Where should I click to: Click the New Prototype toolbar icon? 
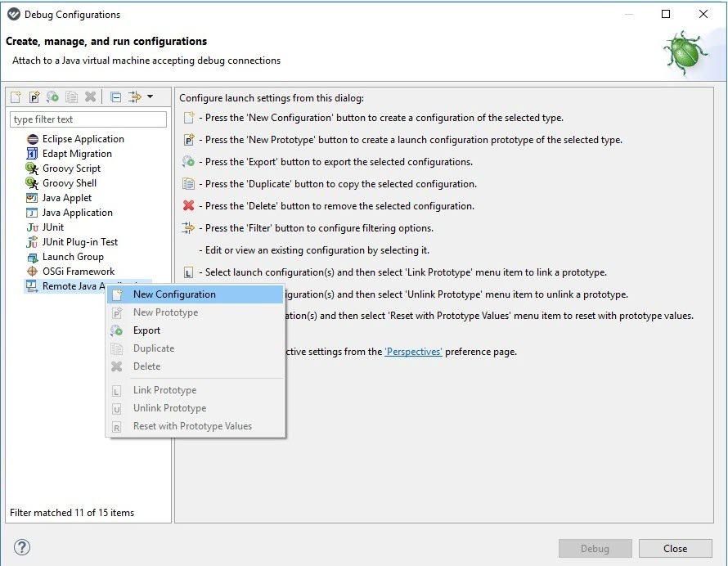click(x=34, y=97)
